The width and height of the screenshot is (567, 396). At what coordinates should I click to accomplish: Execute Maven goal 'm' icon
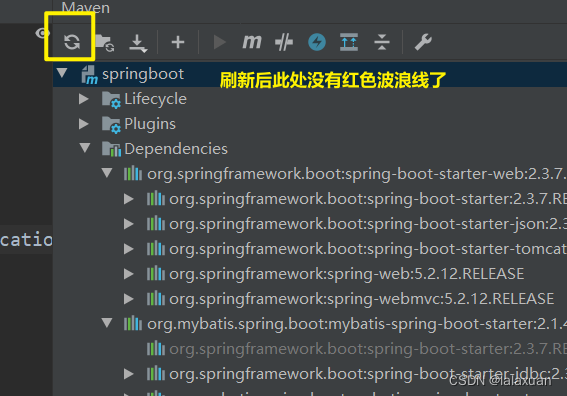tap(252, 42)
